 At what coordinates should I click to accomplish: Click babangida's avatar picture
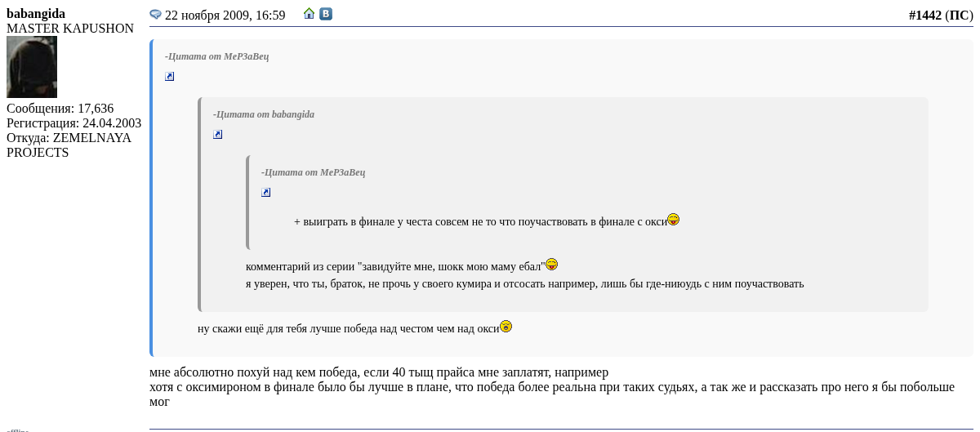tap(32, 67)
